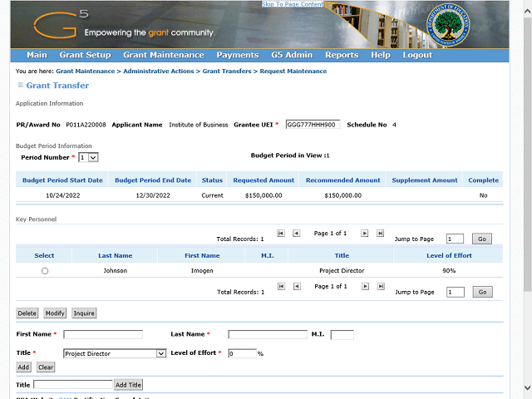The height and width of the screenshot is (399, 532).
Task: Select the radio button for Johnson
Action: click(44, 271)
